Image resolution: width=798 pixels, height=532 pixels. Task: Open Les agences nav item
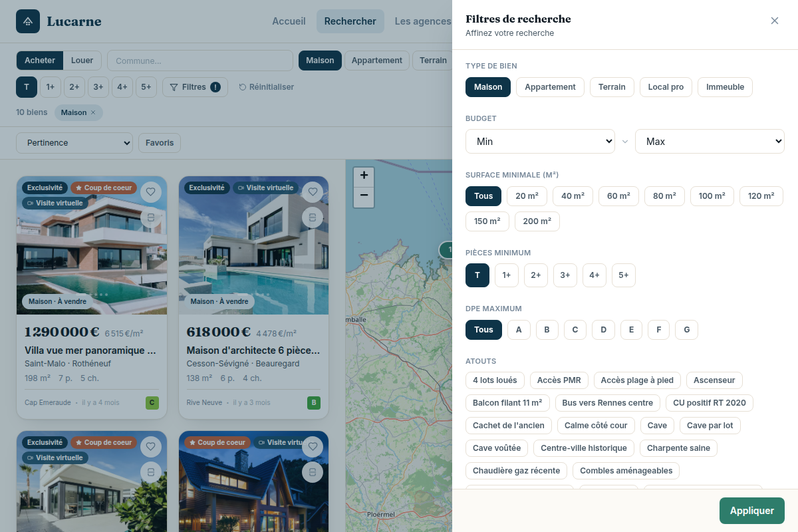[423, 21]
